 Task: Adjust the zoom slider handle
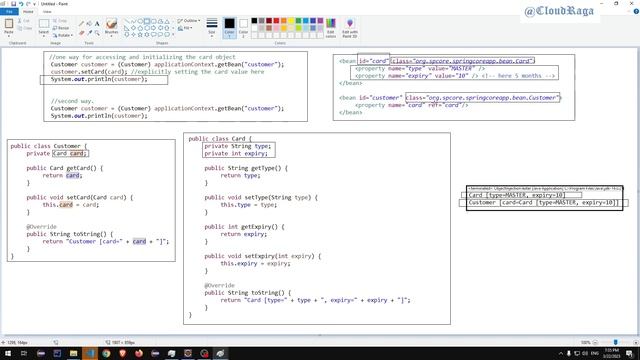click(616, 342)
